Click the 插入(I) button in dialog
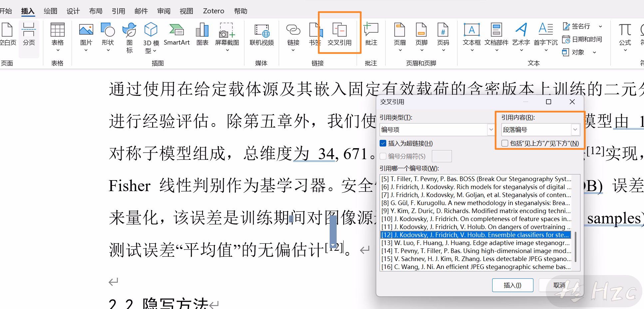Image resolution: width=644 pixels, height=309 pixels. [x=512, y=285]
